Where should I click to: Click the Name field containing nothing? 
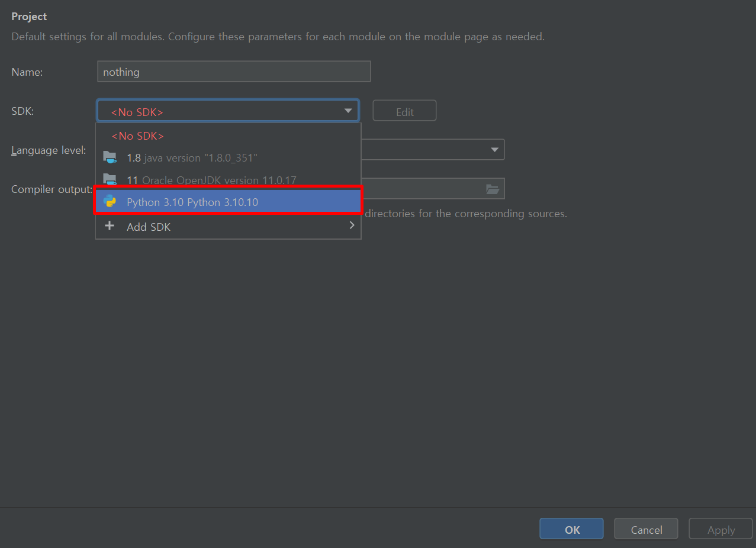coord(234,72)
